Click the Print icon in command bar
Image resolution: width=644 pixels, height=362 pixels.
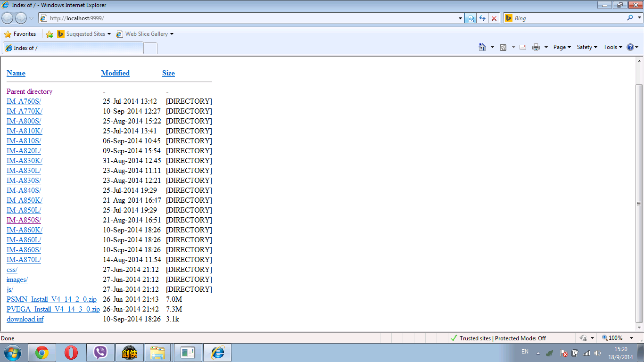(536, 47)
